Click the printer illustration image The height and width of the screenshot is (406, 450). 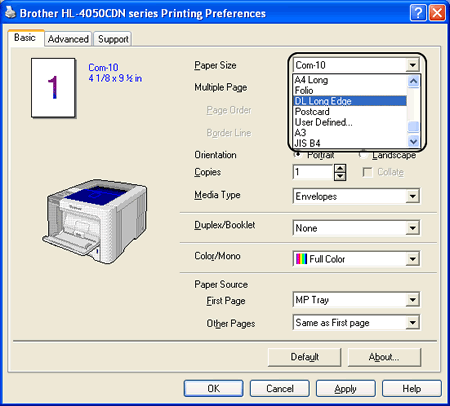[x=95, y=221]
